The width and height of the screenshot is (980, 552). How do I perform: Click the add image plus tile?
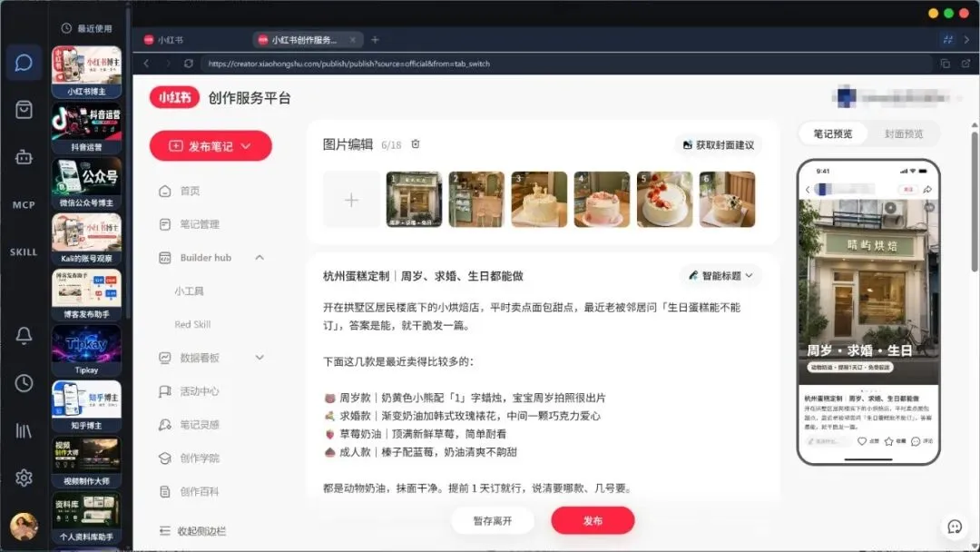(x=351, y=200)
